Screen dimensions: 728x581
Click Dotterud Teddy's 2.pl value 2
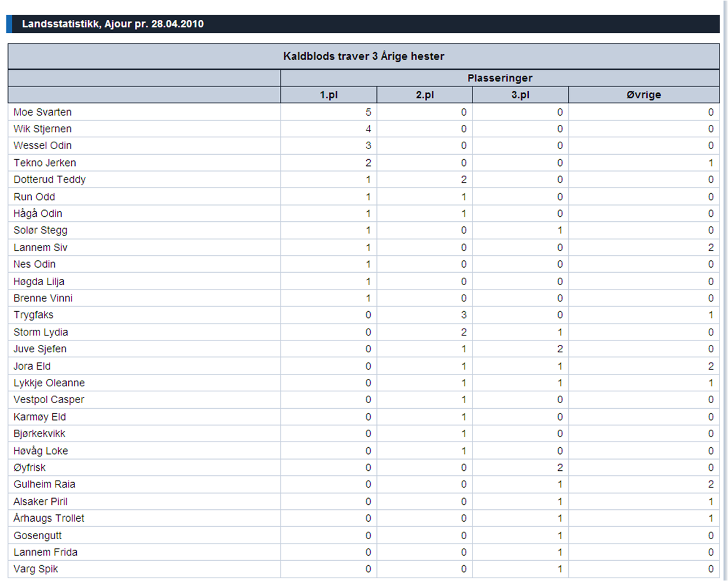pos(464,180)
